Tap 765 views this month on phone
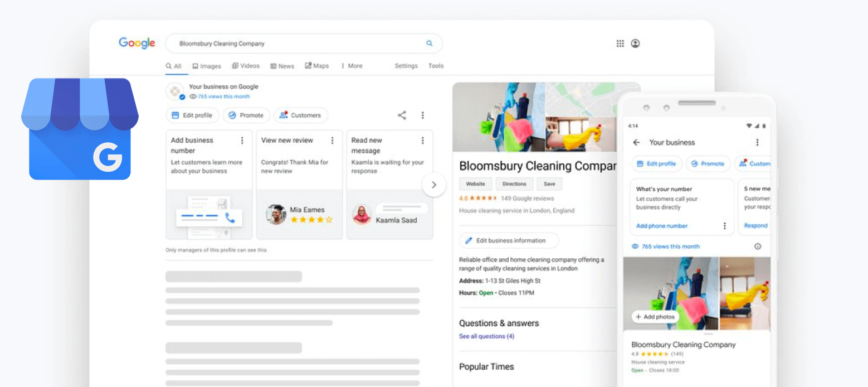The height and width of the screenshot is (387, 868). click(x=671, y=246)
